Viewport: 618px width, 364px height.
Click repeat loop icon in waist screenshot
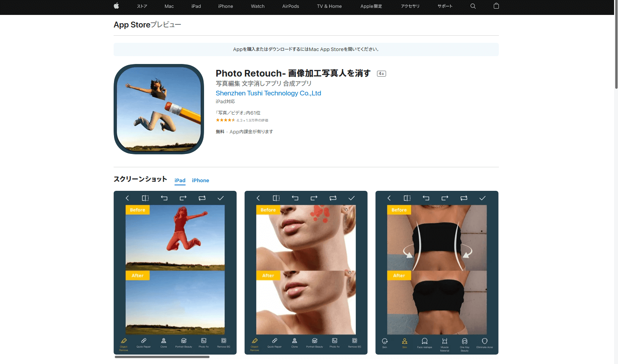[464, 198]
